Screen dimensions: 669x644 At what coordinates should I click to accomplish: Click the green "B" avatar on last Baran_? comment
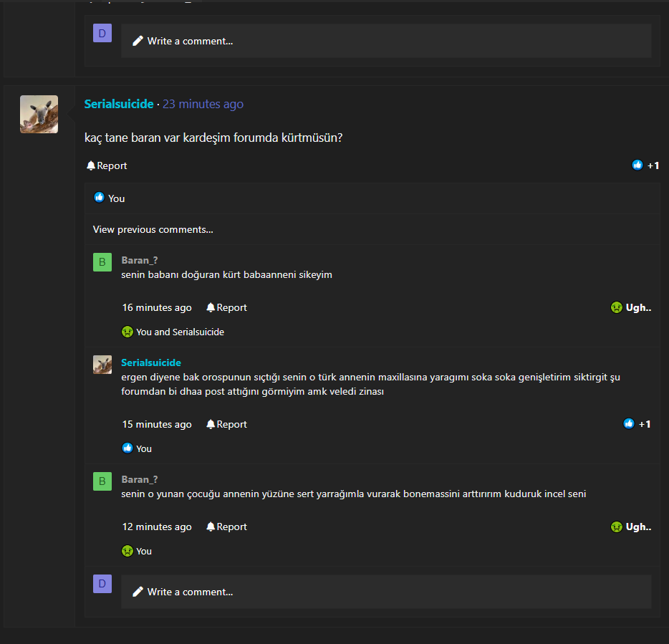pos(102,481)
